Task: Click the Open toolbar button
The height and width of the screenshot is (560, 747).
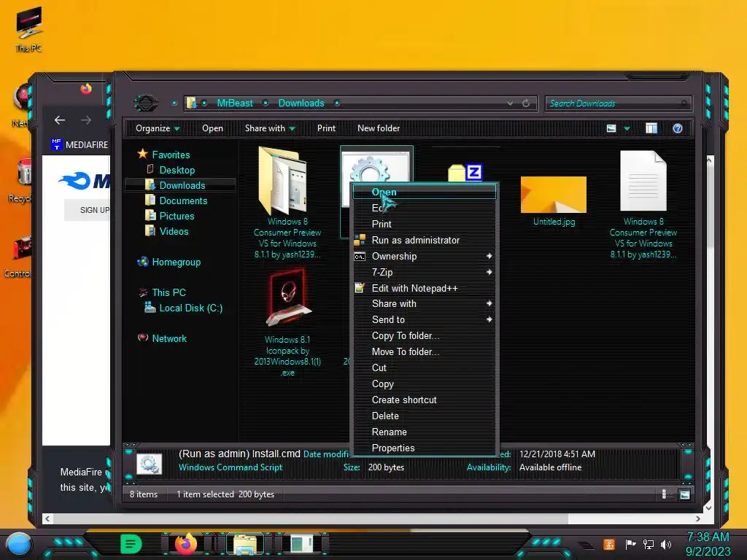Action: [x=212, y=128]
